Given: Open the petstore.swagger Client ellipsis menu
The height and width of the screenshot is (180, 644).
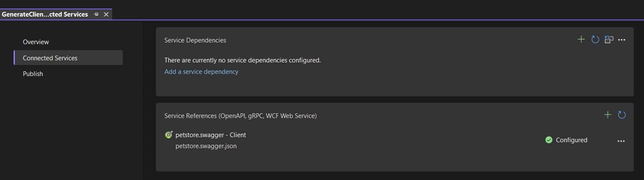Looking at the screenshot, I should [621, 141].
